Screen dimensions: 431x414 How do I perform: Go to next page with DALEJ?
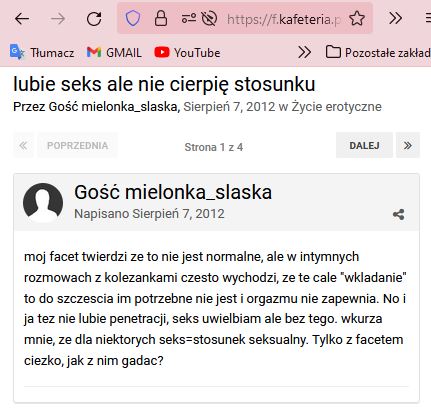coord(364,145)
